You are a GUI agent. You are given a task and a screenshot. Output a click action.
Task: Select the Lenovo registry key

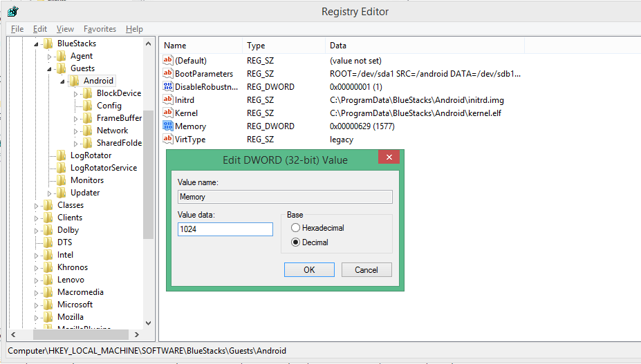pos(71,280)
